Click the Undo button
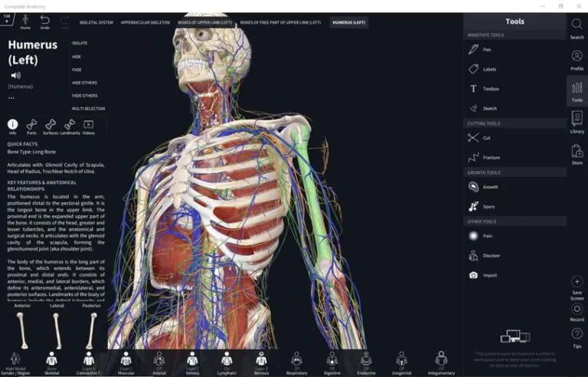The image size is (588, 377). coord(45,21)
